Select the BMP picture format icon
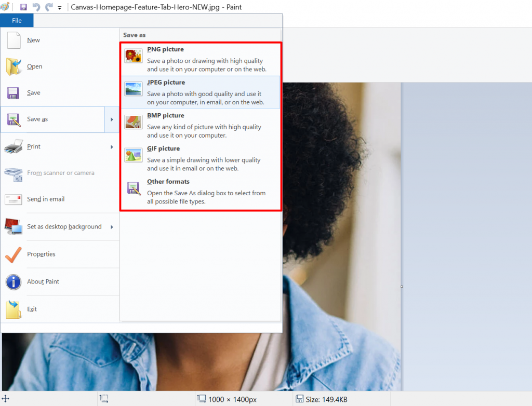Image resolution: width=532 pixels, height=406 pixels. point(133,121)
